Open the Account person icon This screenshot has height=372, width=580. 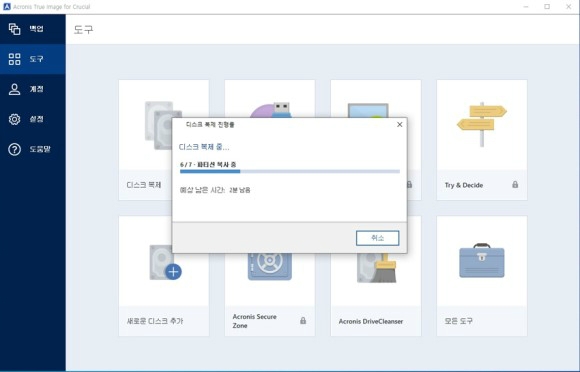point(14,89)
